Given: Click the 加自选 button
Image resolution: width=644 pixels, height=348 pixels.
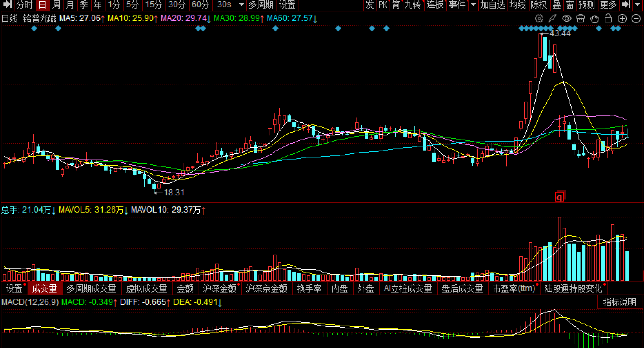Looking at the screenshot, I should click(492, 5).
